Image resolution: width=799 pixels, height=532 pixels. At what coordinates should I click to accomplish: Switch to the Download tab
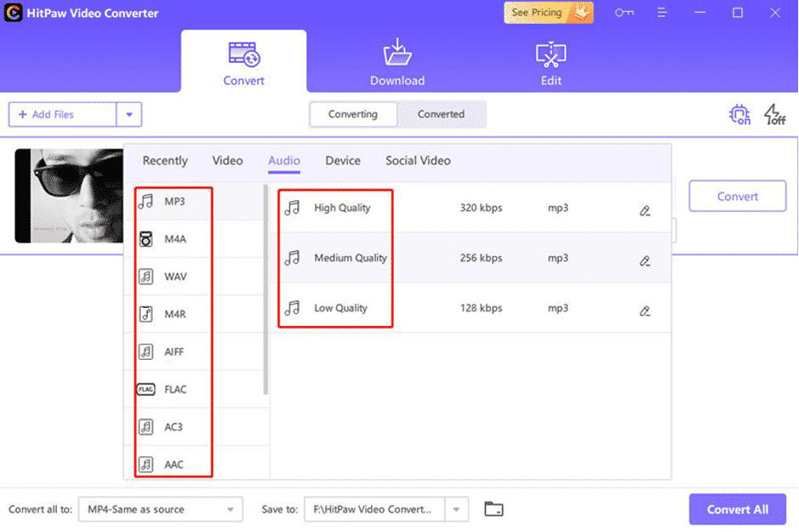point(397,59)
